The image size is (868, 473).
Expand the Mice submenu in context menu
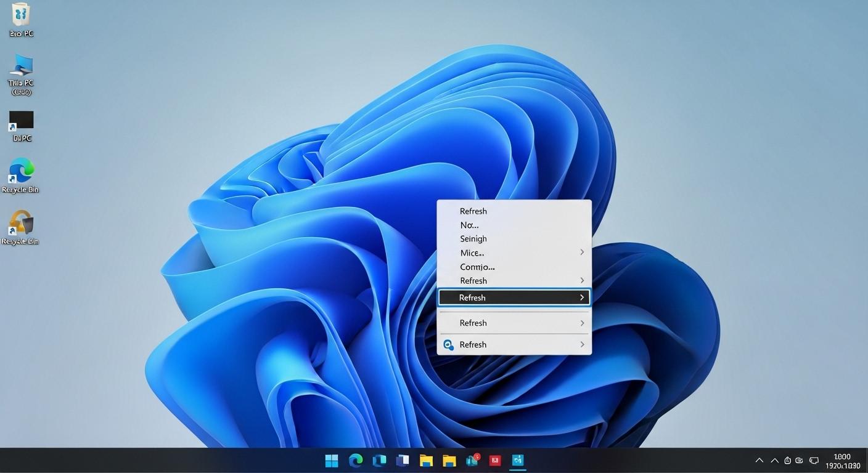(472, 253)
